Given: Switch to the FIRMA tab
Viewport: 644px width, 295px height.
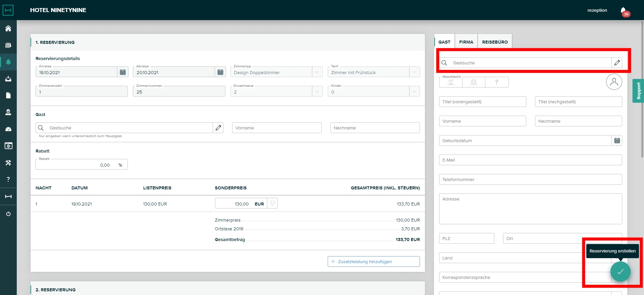Looking at the screenshot, I should tap(466, 42).
